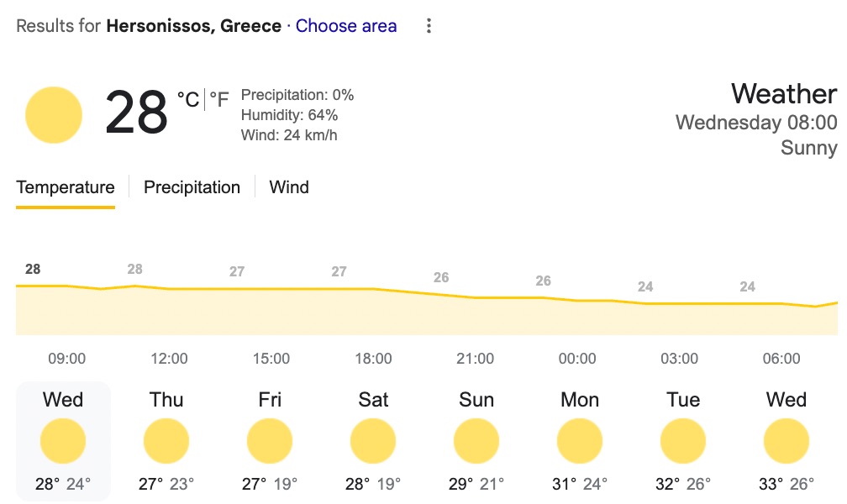Select the last Wed 33° 26° forecast

click(x=786, y=441)
